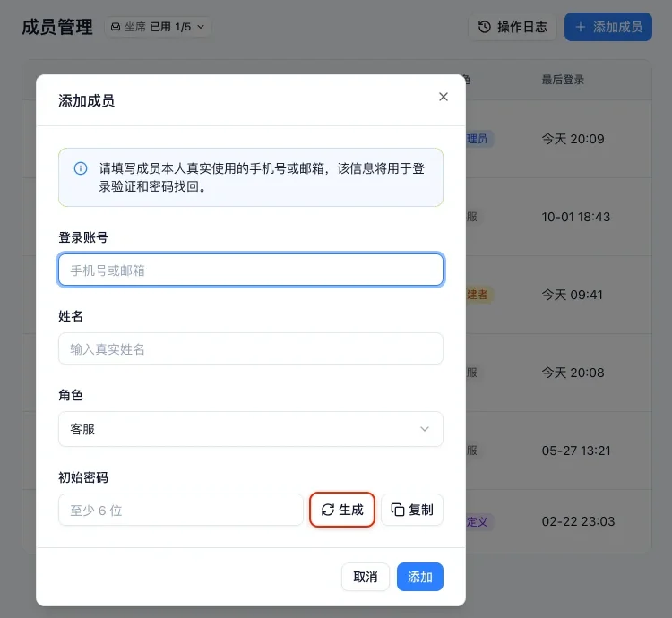Click the 取消 button

pos(366,577)
